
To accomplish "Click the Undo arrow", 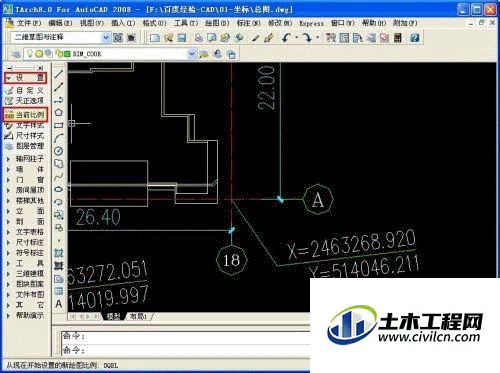I will pyautogui.click(x=287, y=38).
